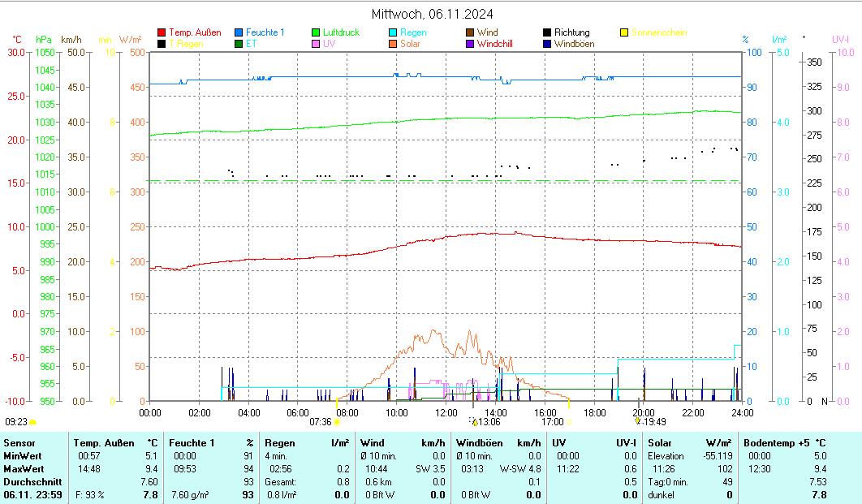This screenshot has width=862, height=504.
Task: Click the red Temp. Außen legend swatch
Action: 162,33
